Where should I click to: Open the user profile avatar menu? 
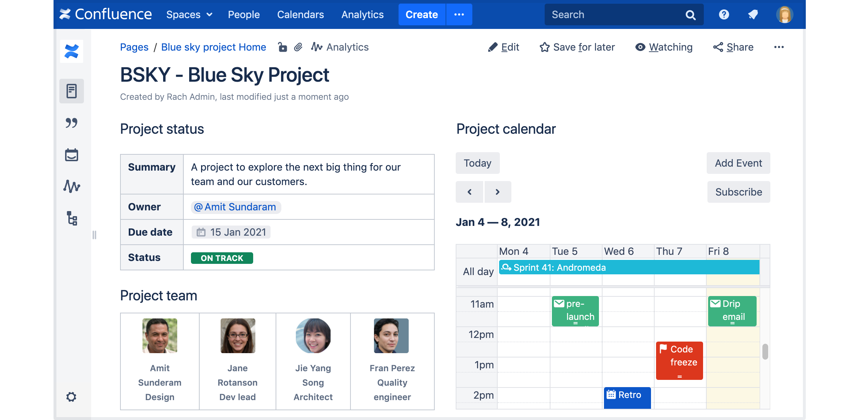coord(784,14)
